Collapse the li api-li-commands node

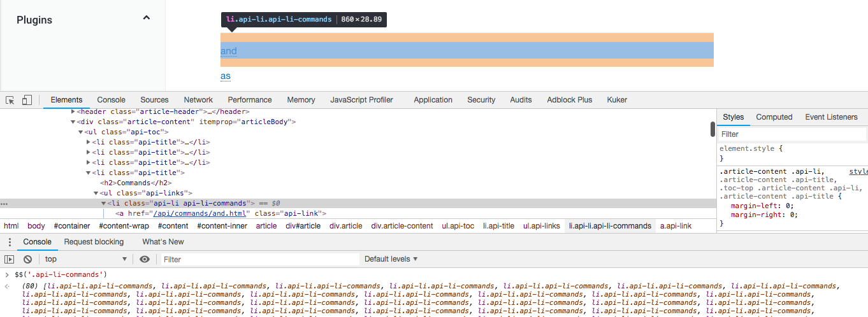coord(103,203)
